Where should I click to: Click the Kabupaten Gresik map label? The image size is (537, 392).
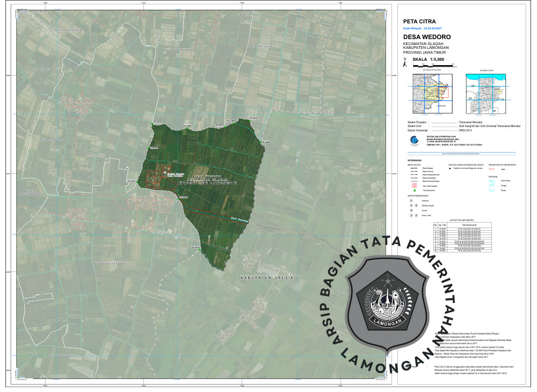(x=266, y=277)
